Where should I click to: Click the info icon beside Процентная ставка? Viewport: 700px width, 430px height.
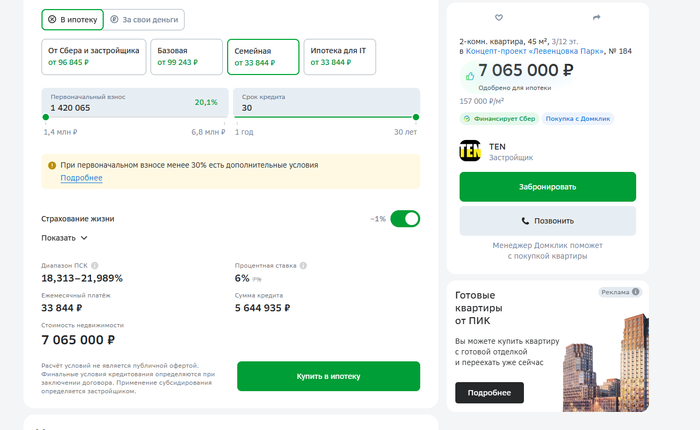301,266
